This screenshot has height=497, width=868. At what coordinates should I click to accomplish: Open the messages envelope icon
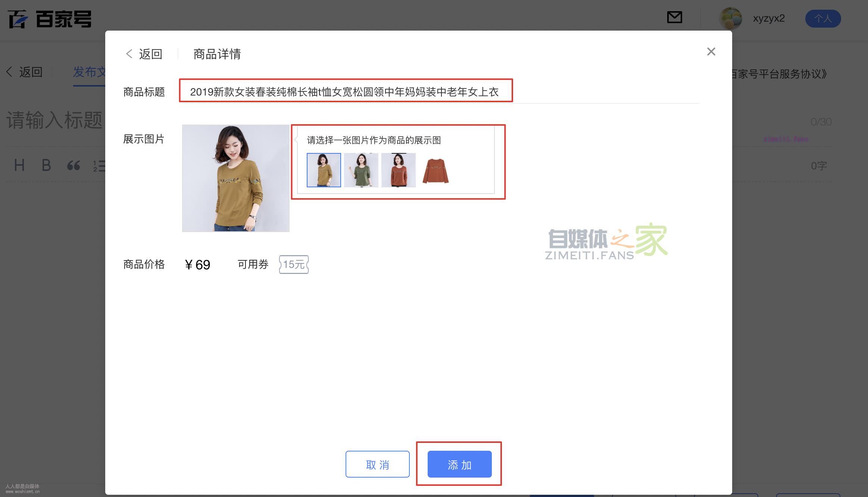coord(674,17)
